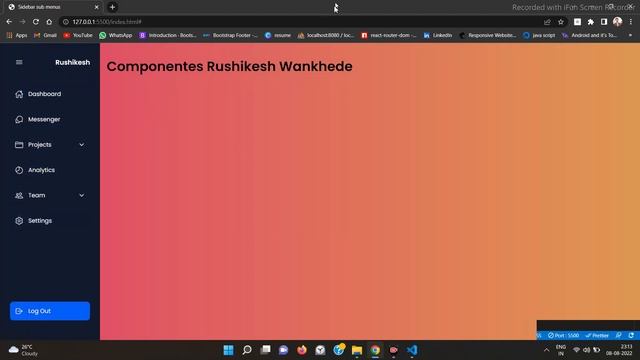
Task: Select the Team sidebar item
Action: click(50, 195)
